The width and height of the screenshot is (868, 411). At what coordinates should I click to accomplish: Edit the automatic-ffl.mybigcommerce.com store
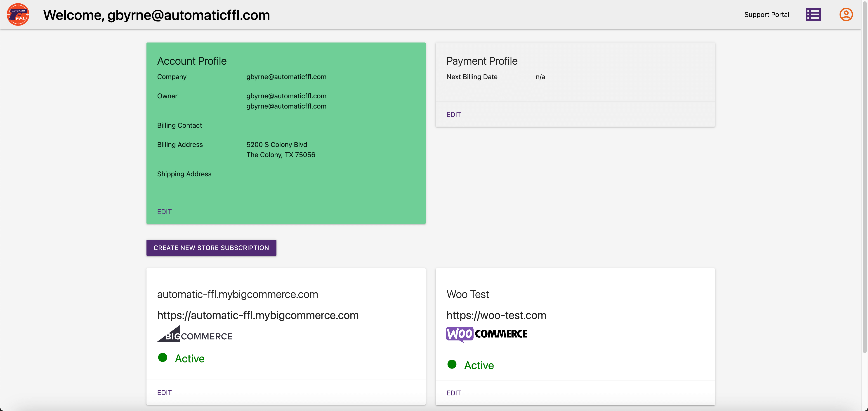pos(164,392)
